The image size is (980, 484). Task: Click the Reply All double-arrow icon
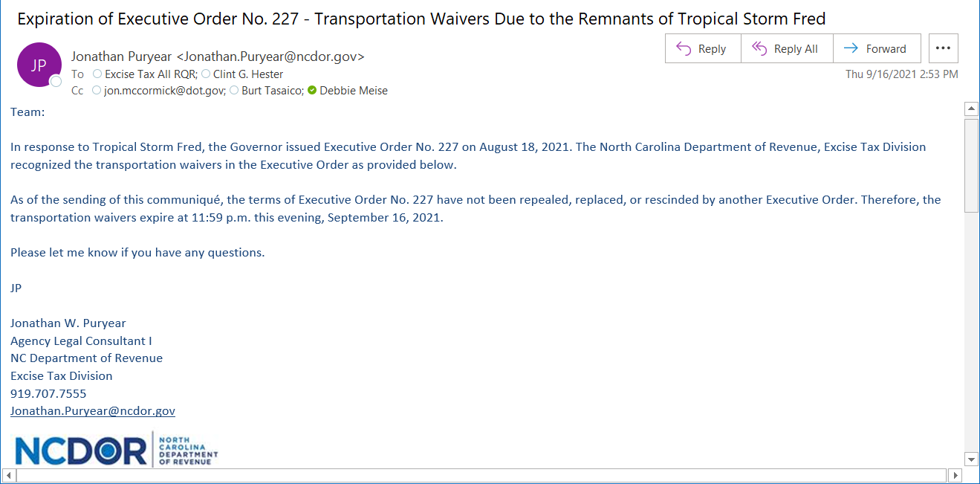759,48
